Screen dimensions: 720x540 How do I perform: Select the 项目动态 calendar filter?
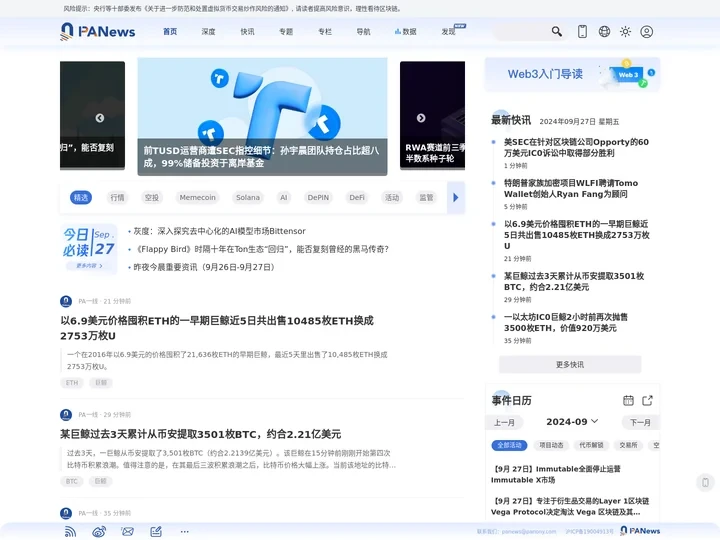click(551, 445)
